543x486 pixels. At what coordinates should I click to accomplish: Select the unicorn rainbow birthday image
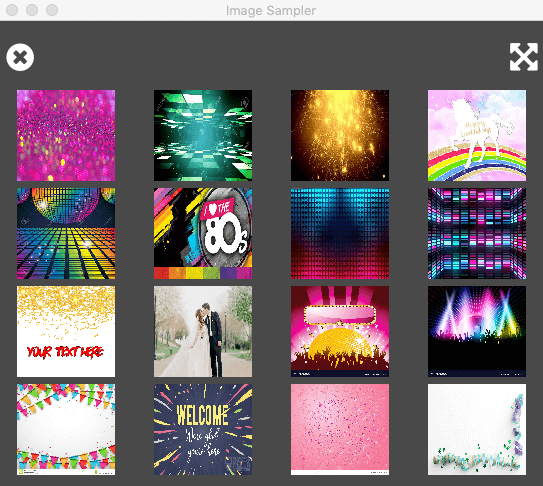point(477,135)
